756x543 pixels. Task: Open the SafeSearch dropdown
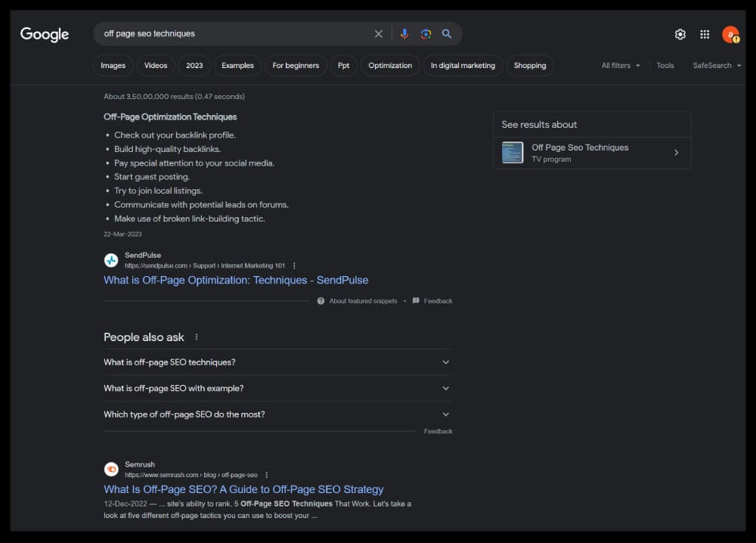pyautogui.click(x=716, y=66)
